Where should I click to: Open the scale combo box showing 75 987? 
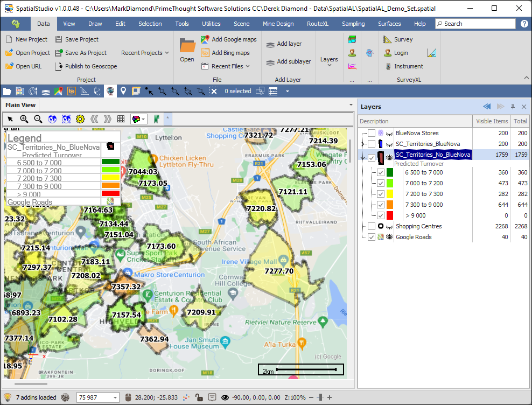pyautogui.click(x=115, y=397)
